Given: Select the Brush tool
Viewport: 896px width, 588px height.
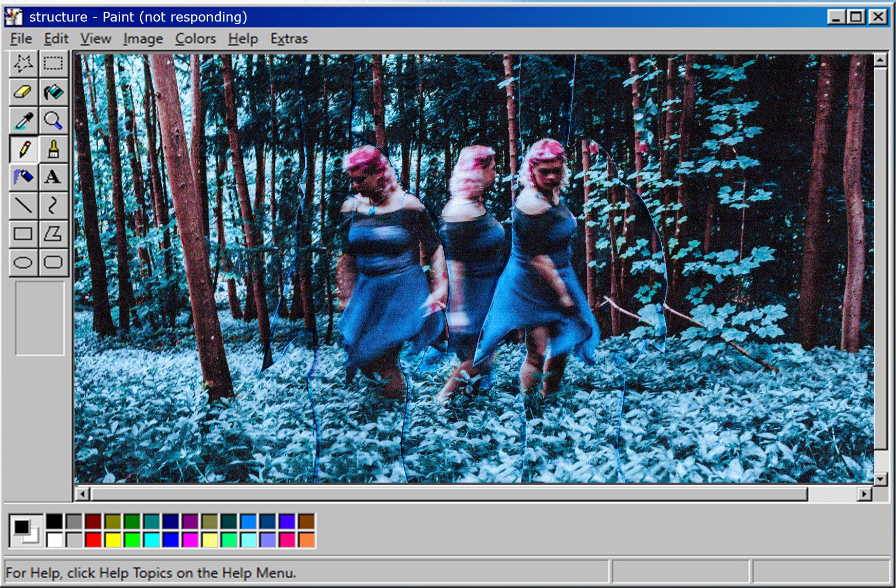Looking at the screenshot, I should [53, 149].
